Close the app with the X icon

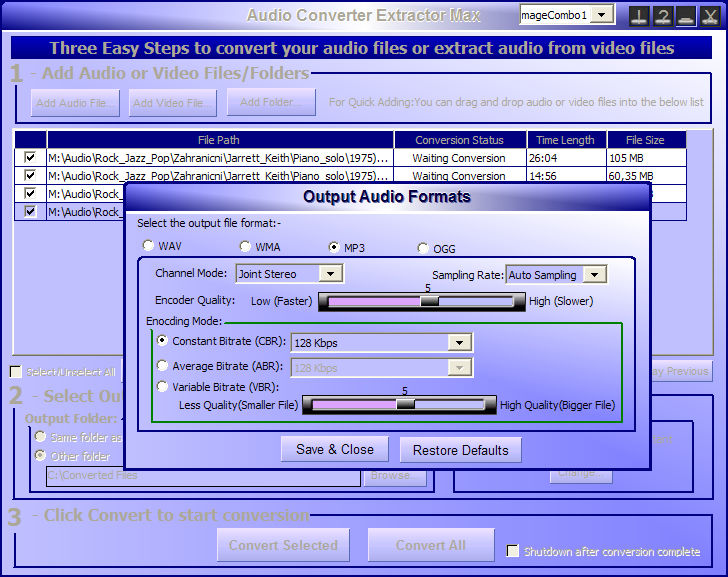709,15
